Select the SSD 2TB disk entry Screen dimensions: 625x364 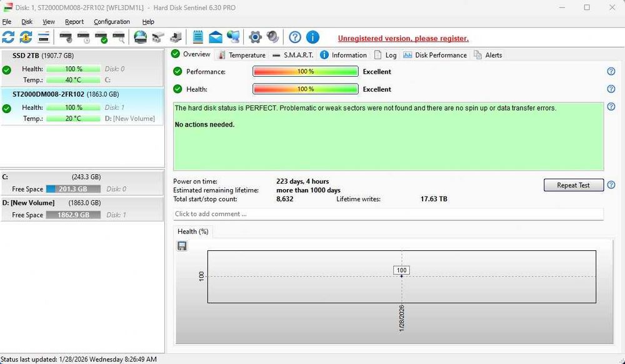tap(82, 67)
